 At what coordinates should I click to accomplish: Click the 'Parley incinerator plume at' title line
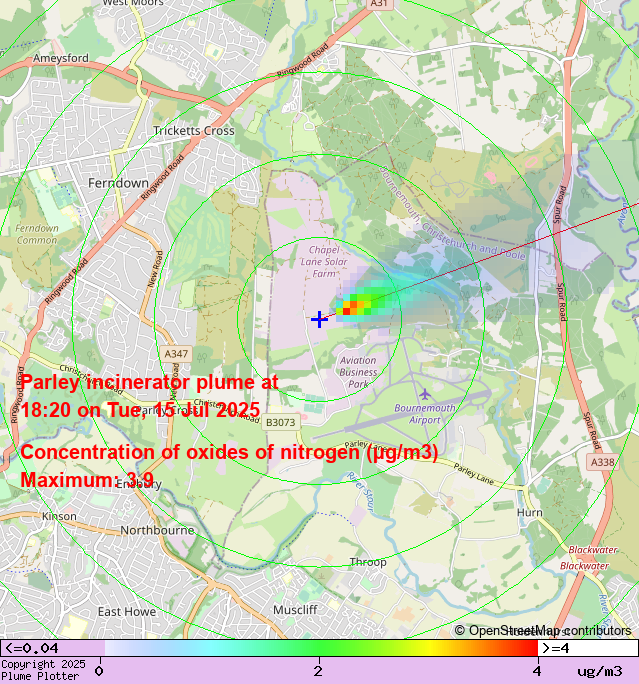coord(149,383)
